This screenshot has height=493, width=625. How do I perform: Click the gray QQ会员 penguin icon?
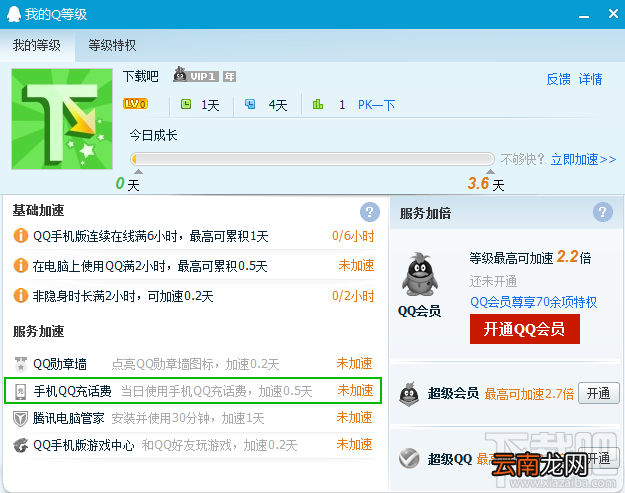coord(420,274)
